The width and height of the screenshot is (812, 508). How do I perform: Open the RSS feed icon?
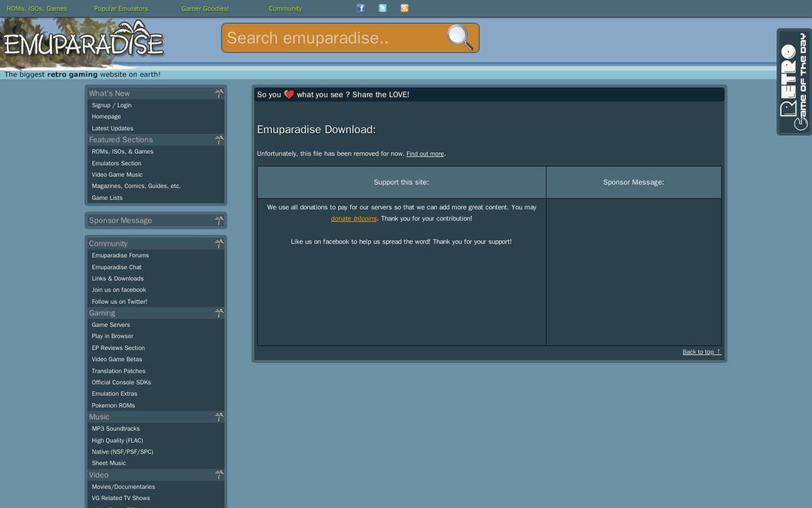pos(404,8)
